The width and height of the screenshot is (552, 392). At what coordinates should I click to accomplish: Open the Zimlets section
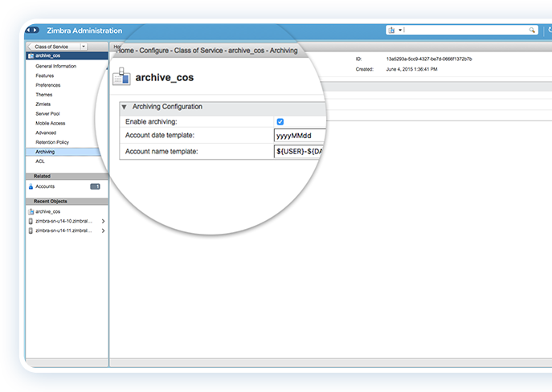tap(43, 104)
